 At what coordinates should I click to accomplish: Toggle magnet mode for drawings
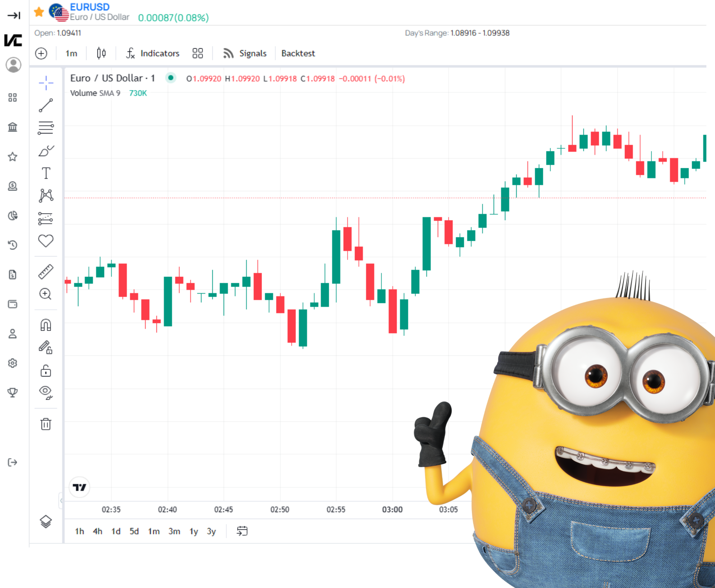[x=46, y=325]
